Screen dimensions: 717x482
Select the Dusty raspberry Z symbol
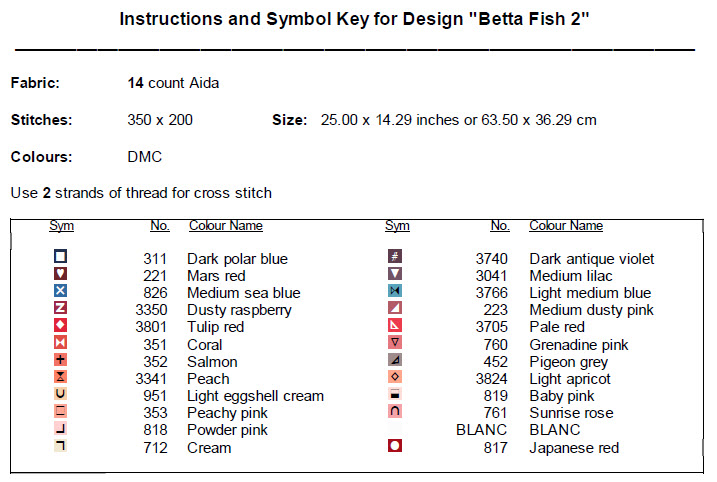[61, 309]
